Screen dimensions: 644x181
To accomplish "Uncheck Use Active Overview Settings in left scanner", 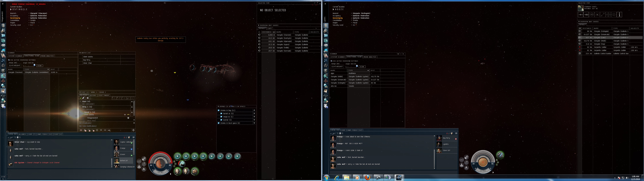I will pyautogui.click(x=9, y=60).
